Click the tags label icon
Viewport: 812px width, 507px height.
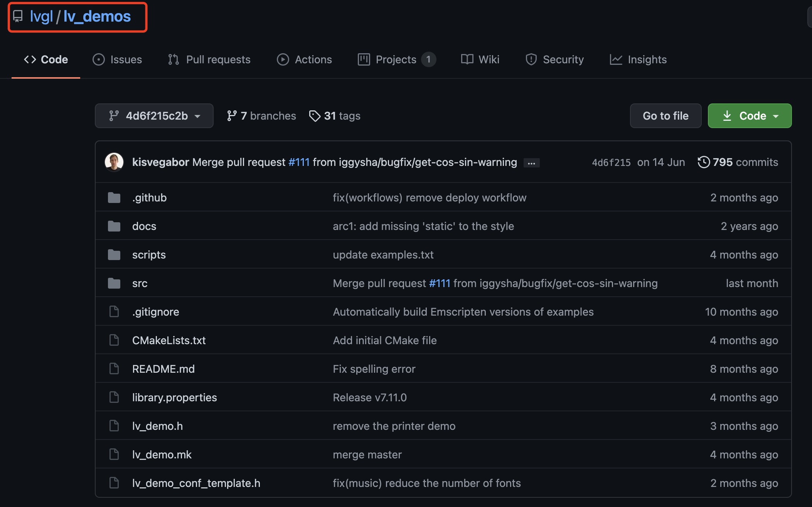315,116
